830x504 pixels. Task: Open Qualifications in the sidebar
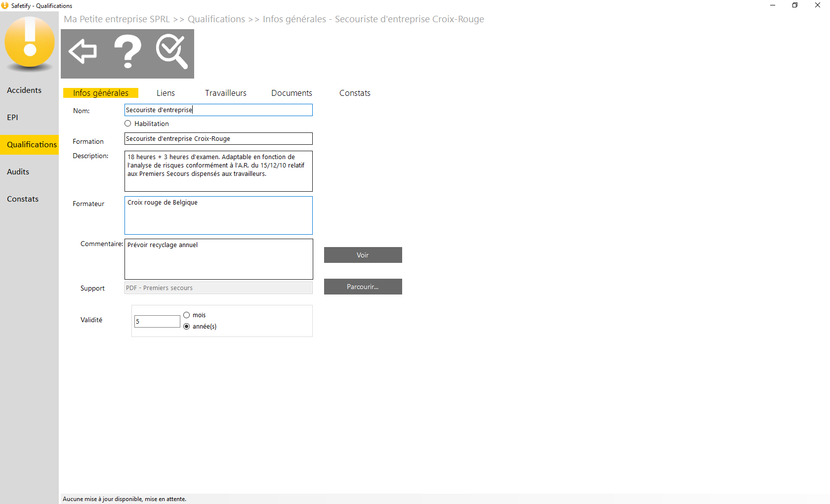30,145
